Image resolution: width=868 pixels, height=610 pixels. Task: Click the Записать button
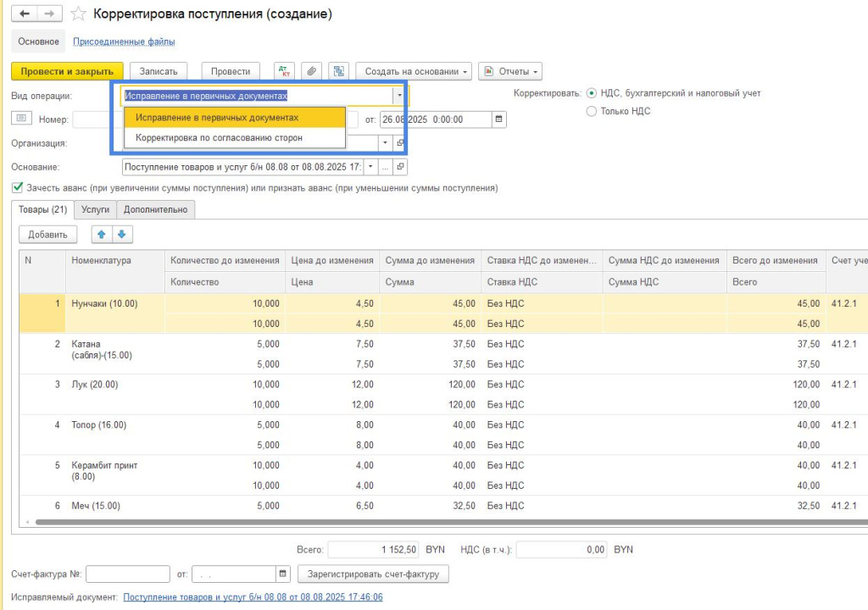[x=159, y=71]
